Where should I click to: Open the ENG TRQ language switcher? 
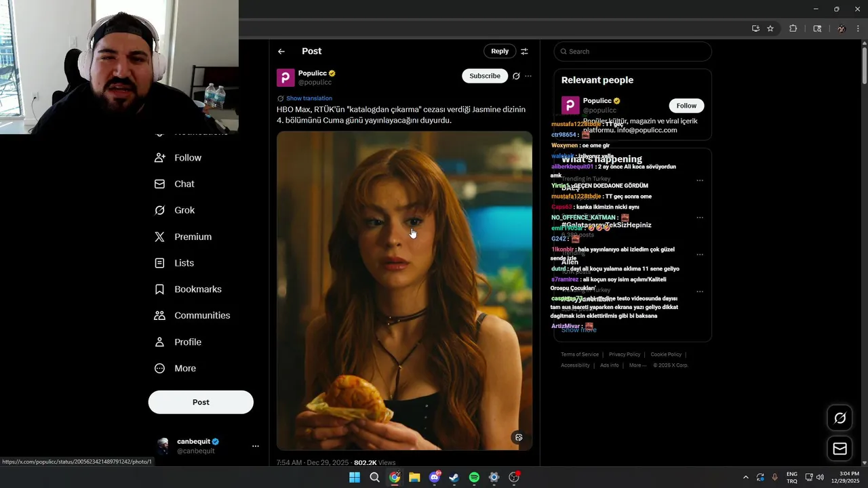[x=792, y=478]
